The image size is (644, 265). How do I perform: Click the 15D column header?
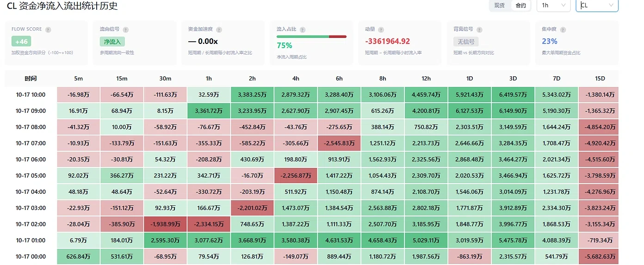coord(600,79)
